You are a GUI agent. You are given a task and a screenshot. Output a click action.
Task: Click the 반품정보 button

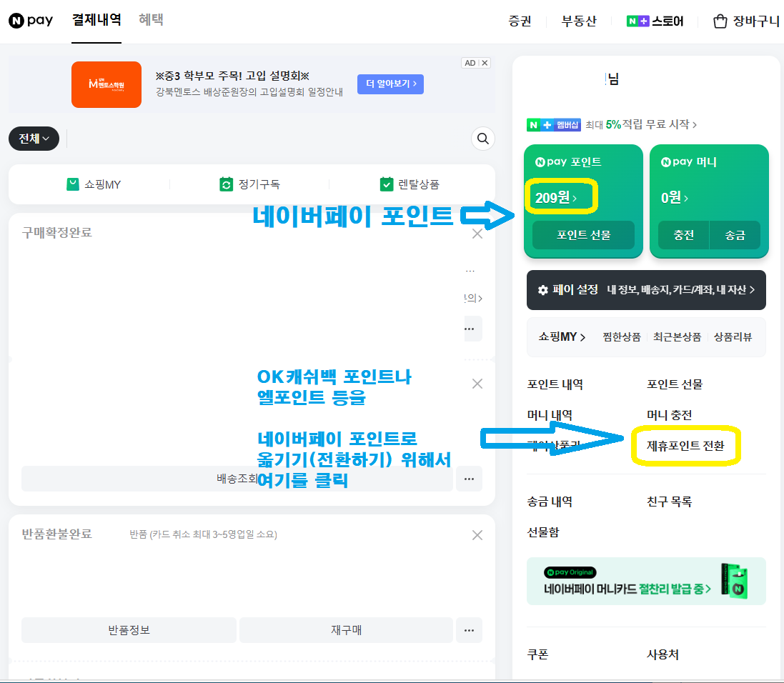129,630
